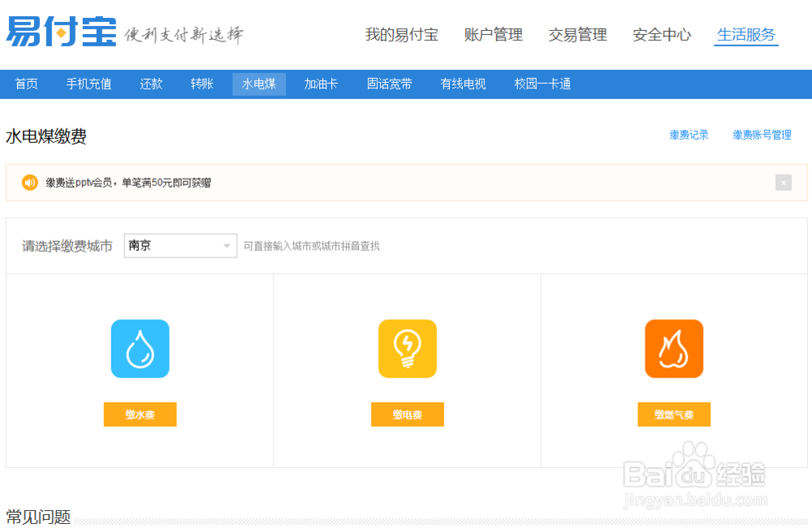Screen dimensions: 812x528
Task: Open 账户管理 in top menu
Action: [x=493, y=35]
